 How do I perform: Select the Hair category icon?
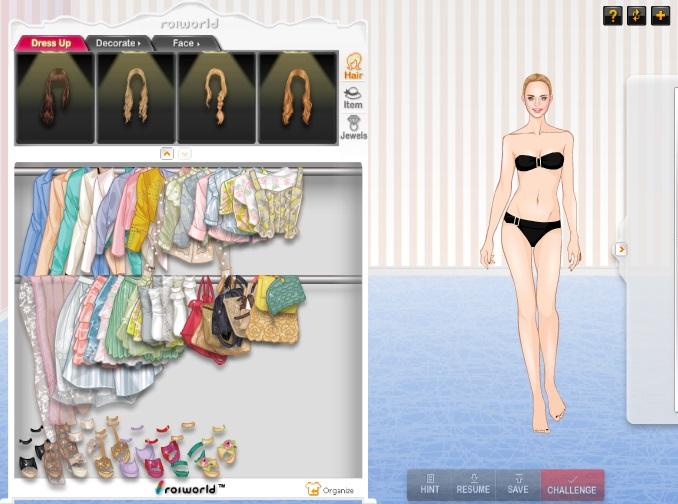click(353, 66)
